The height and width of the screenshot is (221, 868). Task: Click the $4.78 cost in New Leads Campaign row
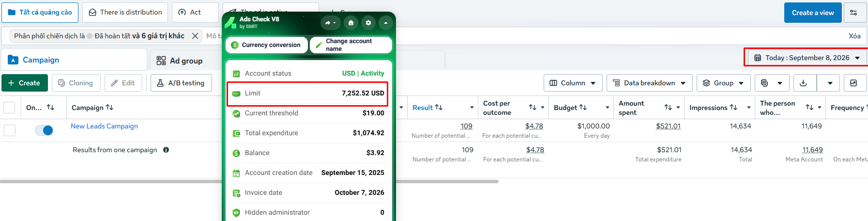534,126
